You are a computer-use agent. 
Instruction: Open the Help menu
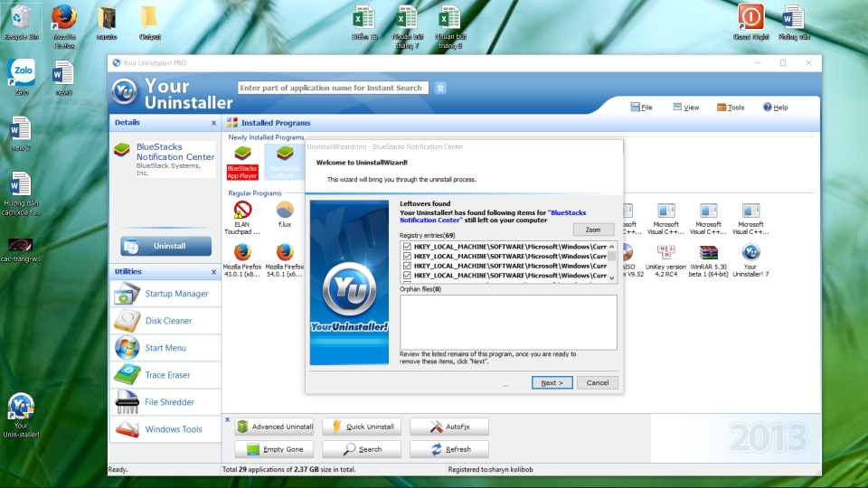click(x=776, y=108)
